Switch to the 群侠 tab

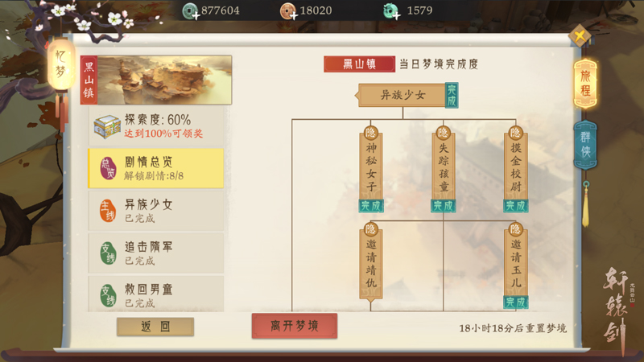coord(585,146)
